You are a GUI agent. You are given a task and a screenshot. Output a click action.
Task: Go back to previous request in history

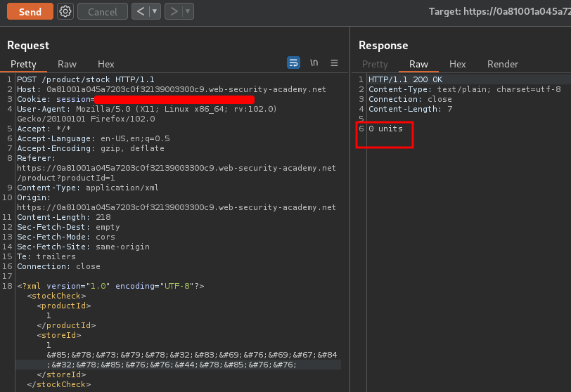pyautogui.click(x=141, y=12)
